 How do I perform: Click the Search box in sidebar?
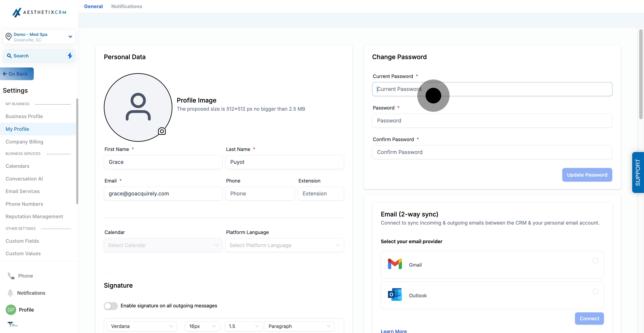click(39, 56)
